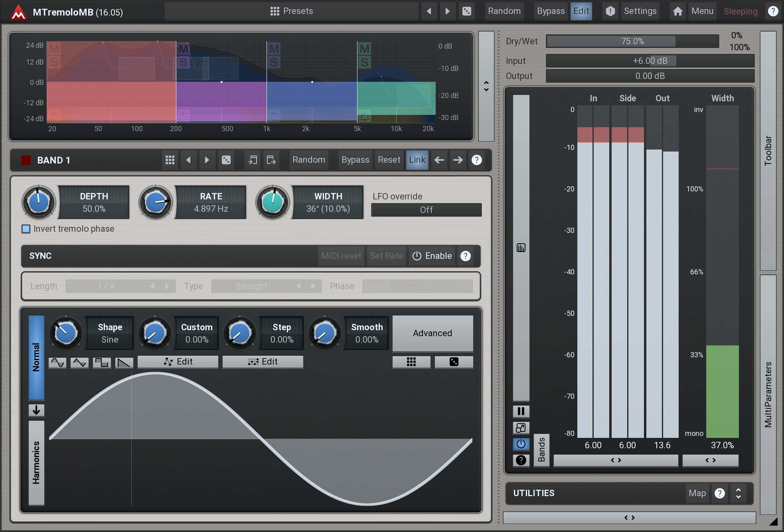Open the Presets grid browser
Screen dimensions: 784x532
[292, 11]
